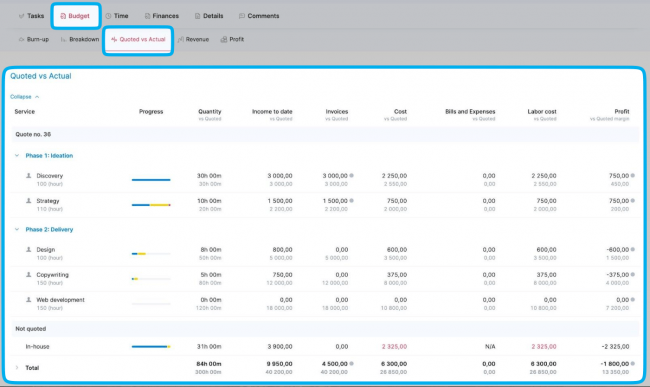This screenshot has width=650, height=387.
Task: Collapse the Phase 2: Delivery group
Action: (17, 229)
